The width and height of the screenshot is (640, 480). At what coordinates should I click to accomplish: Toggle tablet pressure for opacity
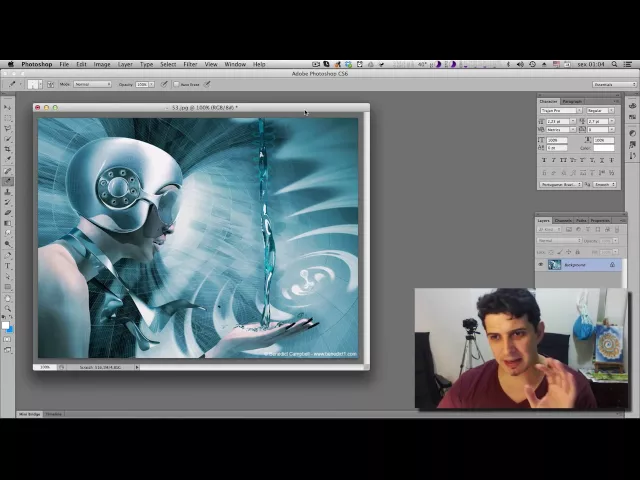coord(164,84)
